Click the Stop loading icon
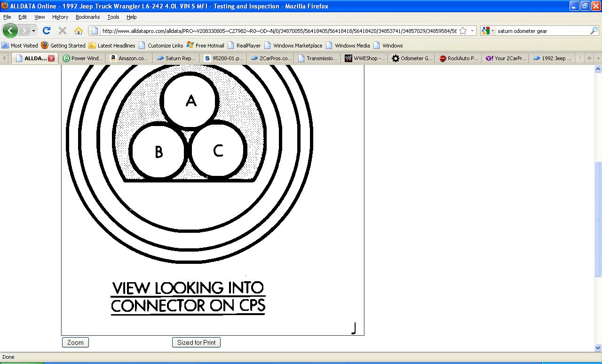Viewport: 602px width, 364px height. [62, 31]
